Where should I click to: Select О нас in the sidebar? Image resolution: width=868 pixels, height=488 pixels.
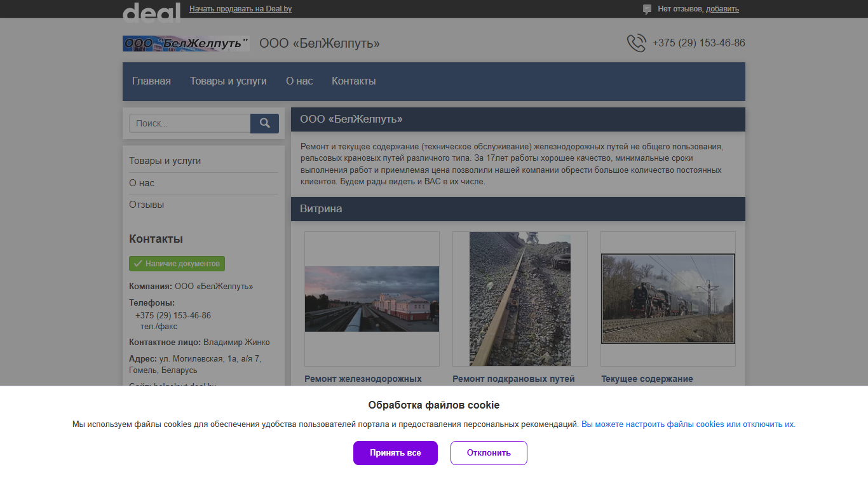[x=142, y=183]
